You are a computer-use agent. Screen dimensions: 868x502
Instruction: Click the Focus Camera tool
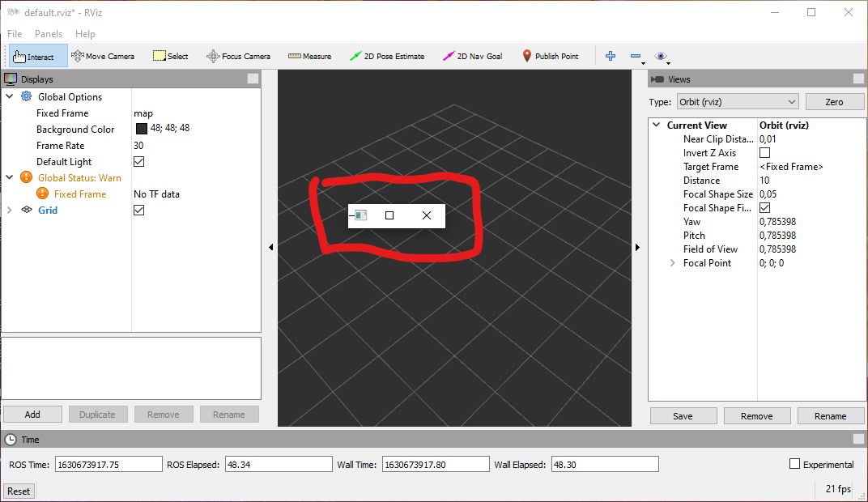tap(238, 56)
